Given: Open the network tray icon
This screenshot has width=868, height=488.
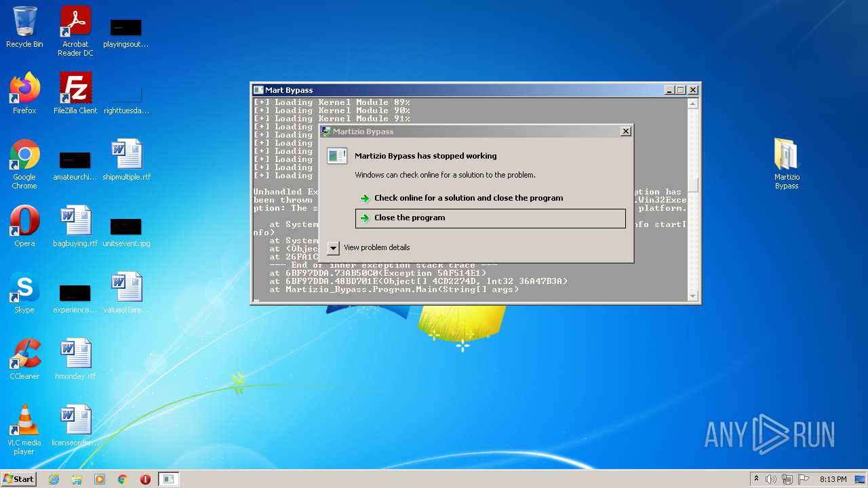Looking at the screenshot, I should (x=787, y=479).
